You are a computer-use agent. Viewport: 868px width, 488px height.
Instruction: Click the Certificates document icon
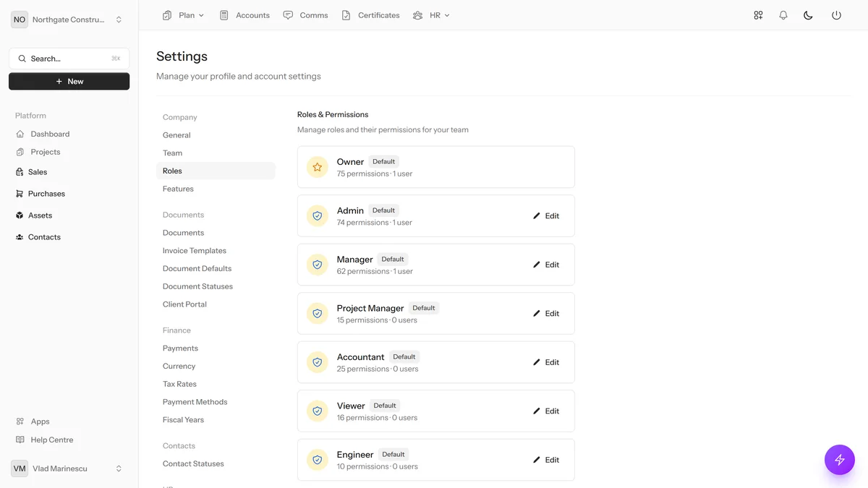tap(346, 15)
